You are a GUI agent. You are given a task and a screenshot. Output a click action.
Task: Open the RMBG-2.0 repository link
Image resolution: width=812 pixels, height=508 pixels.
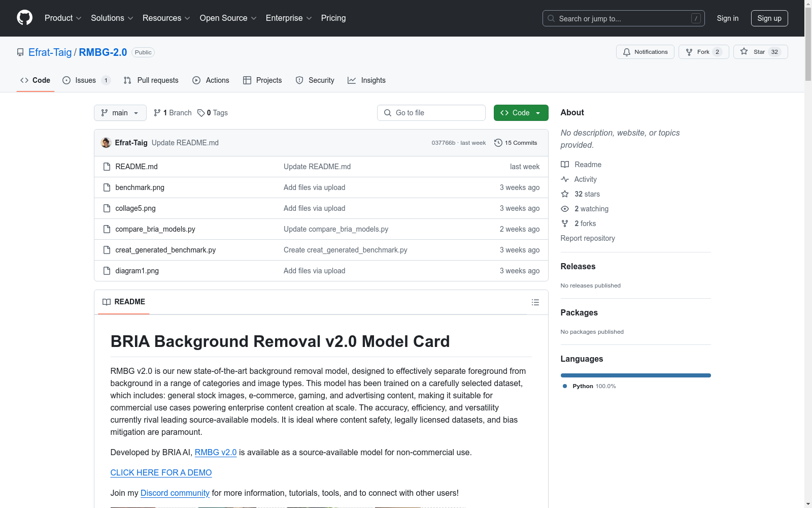coord(103,52)
